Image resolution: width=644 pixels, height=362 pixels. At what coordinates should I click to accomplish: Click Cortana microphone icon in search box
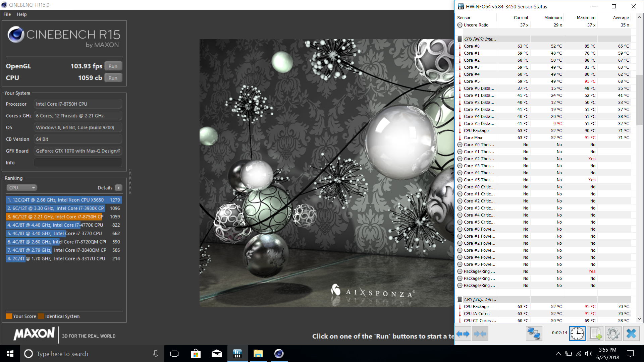coord(156,354)
